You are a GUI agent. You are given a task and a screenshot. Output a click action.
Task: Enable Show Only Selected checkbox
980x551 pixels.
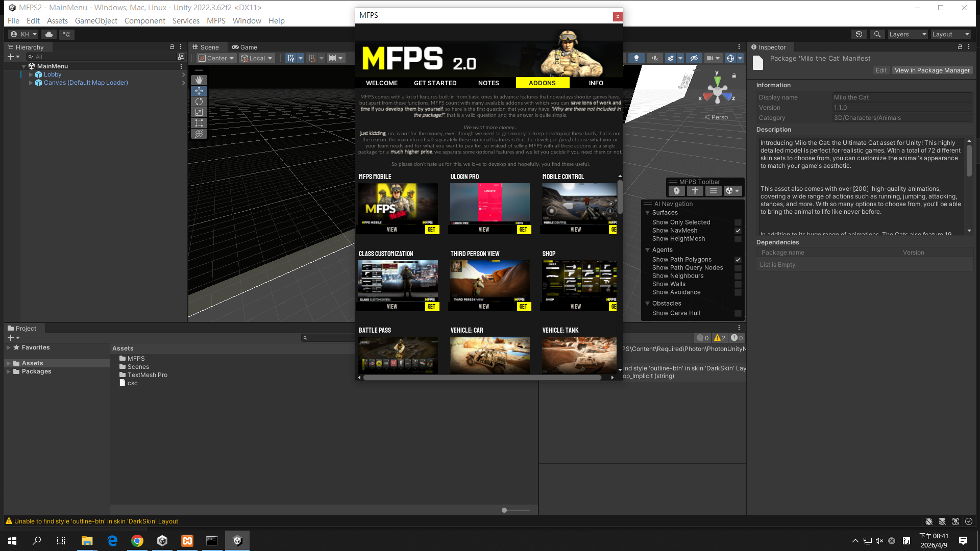(738, 222)
